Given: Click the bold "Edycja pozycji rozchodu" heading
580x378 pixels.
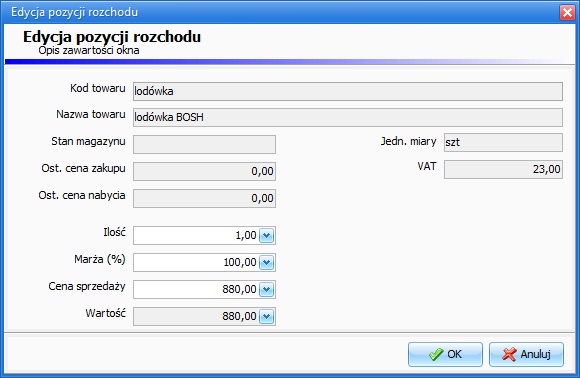Looking at the screenshot, I should [x=112, y=37].
